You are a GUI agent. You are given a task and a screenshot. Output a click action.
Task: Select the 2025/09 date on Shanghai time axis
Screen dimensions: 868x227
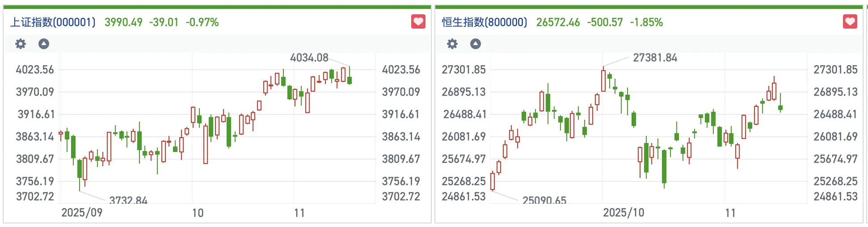82,213
